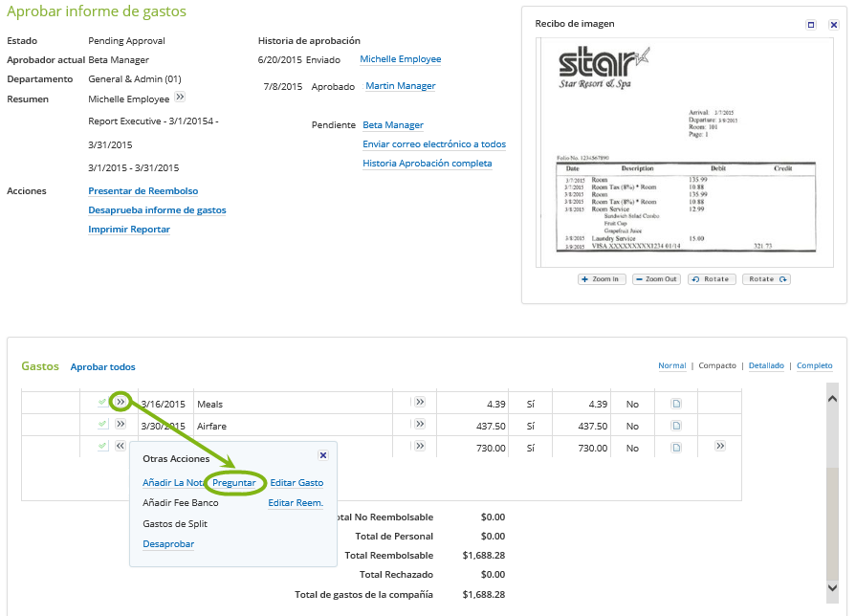
Task: Open Presentar de Reembolso link
Action: point(143,191)
